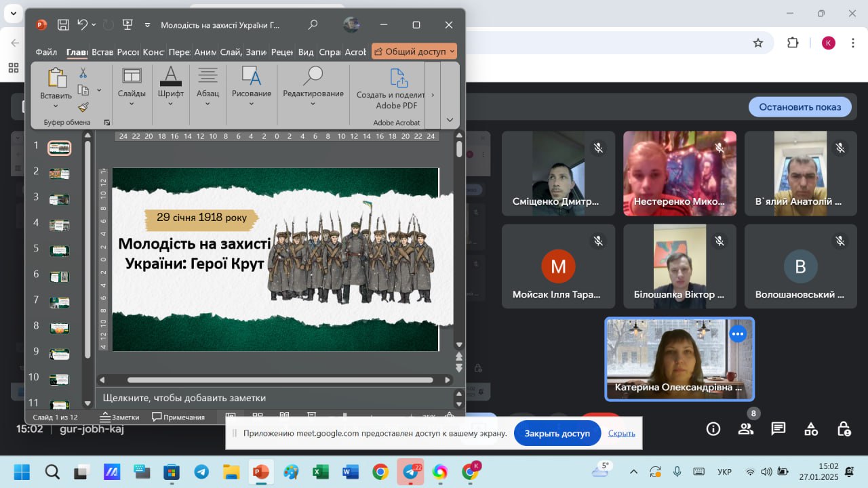Click the Cut scissors icon
868x488 pixels.
(x=83, y=73)
